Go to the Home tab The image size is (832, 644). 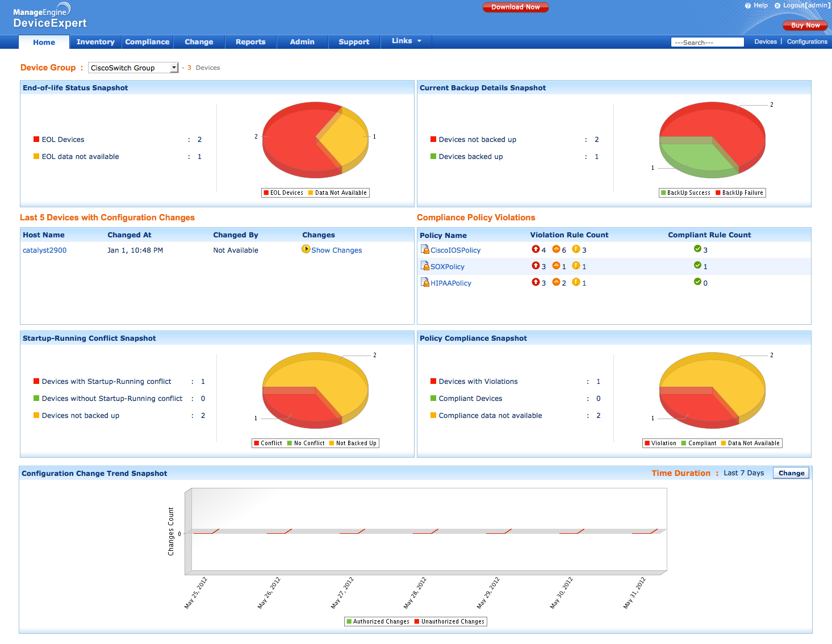pyautogui.click(x=44, y=42)
